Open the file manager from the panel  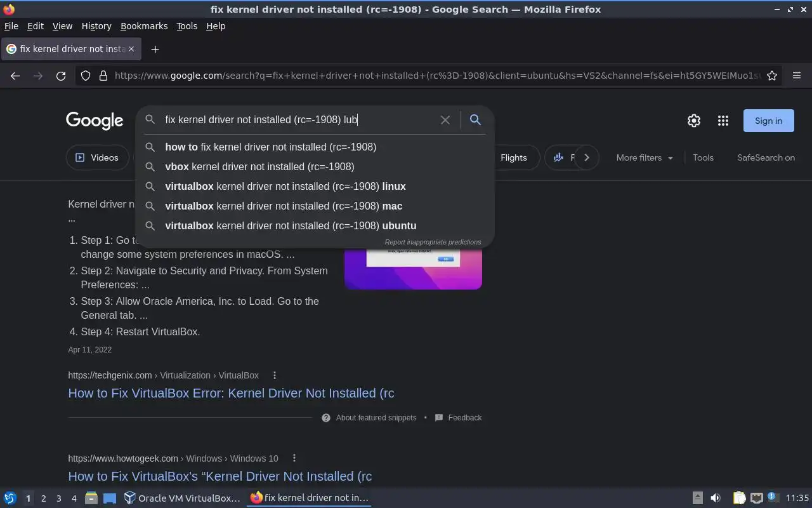coord(91,498)
